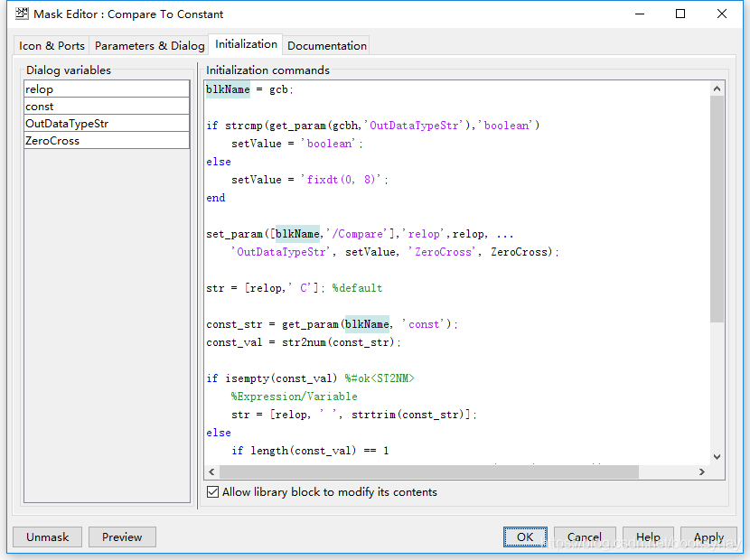Image resolution: width=750 pixels, height=560 pixels.
Task: Click the %Expression/Variable comment
Action: (x=295, y=397)
